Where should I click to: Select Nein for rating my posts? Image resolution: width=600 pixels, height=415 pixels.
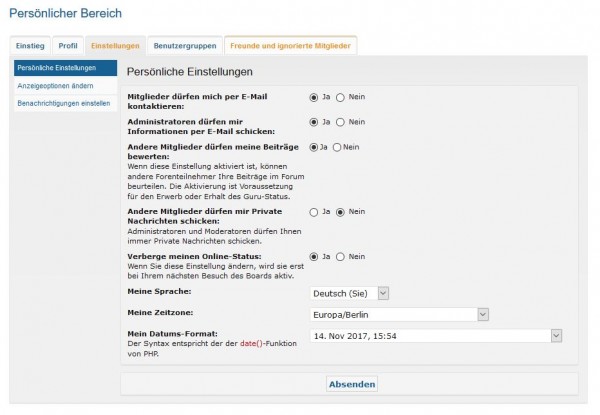336,147
